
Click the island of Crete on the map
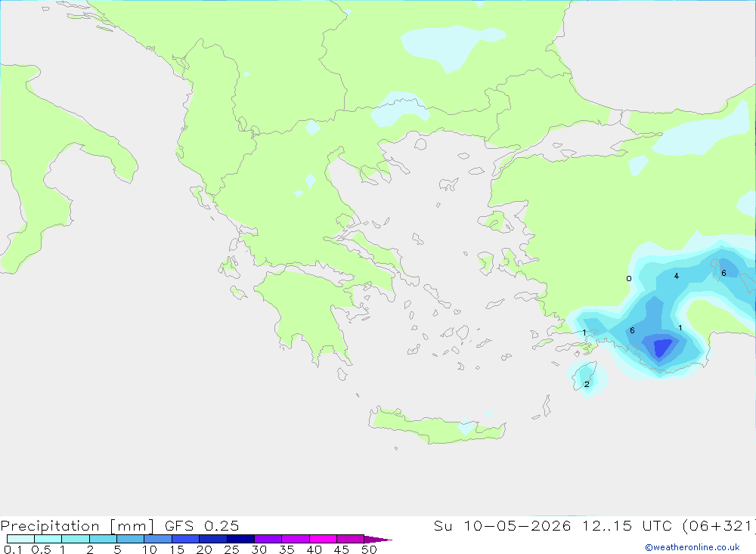(436, 426)
